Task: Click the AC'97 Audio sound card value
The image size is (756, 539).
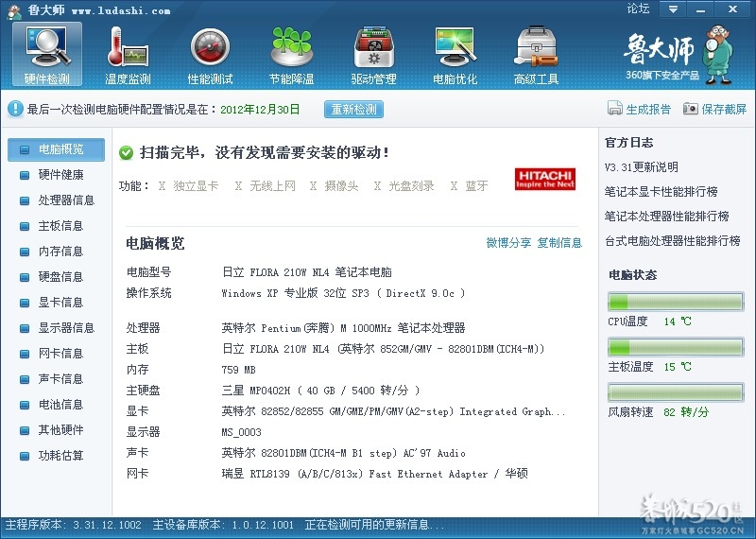Action: [343, 453]
